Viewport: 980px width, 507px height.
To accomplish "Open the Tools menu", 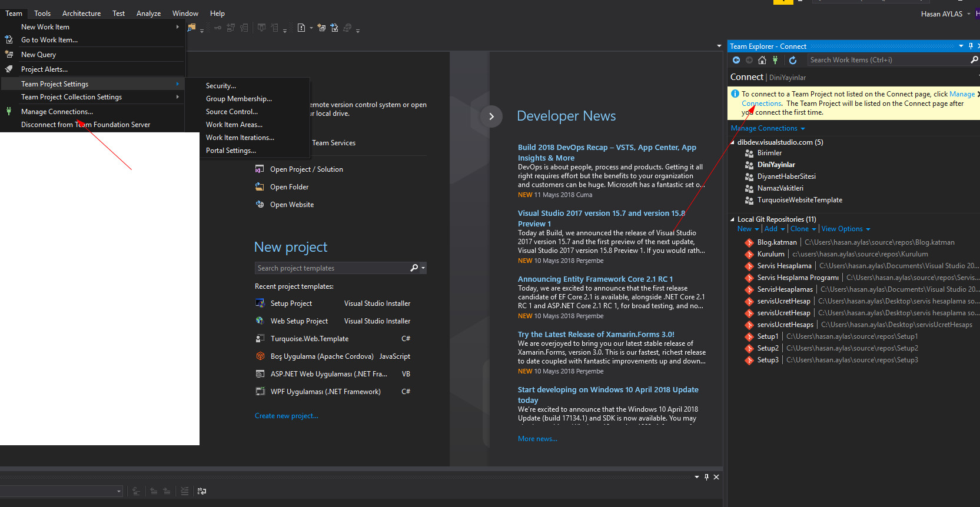I will [x=42, y=14].
